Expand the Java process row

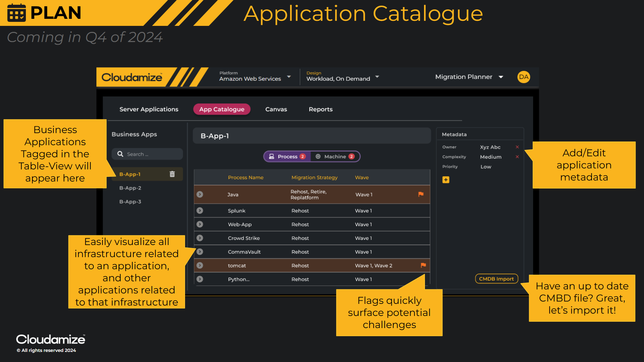[x=200, y=194]
